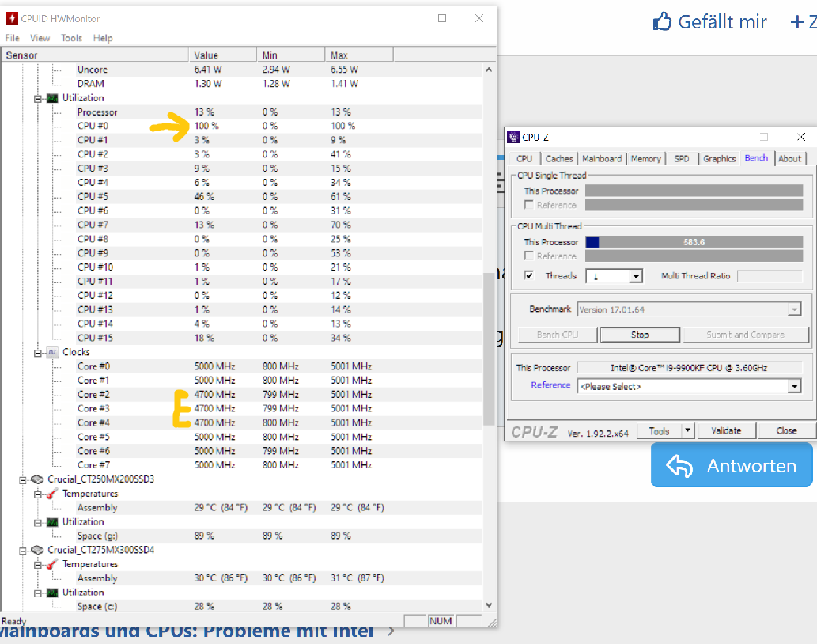Click the Clocks waveform icon
The width and height of the screenshot is (817, 644).
52,352
